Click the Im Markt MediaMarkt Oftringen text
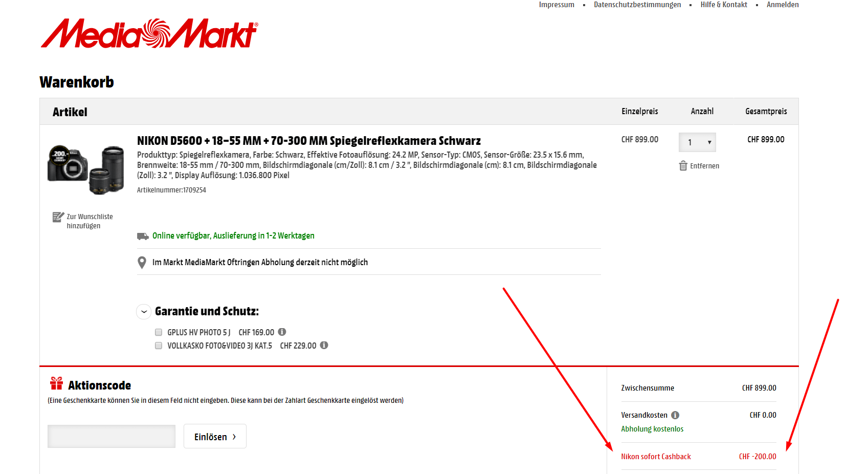This screenshot has width=868, height=474. pyautogui.click(x=260, y=263)
